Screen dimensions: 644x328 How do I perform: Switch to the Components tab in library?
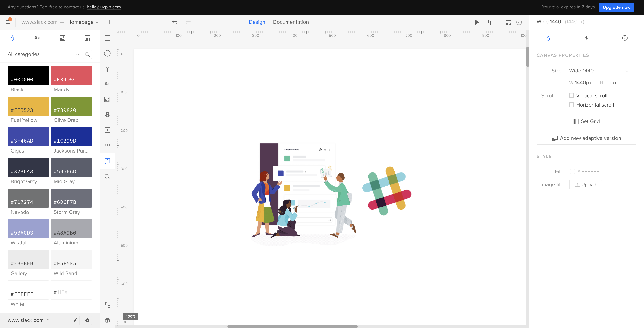pos(87,38)
